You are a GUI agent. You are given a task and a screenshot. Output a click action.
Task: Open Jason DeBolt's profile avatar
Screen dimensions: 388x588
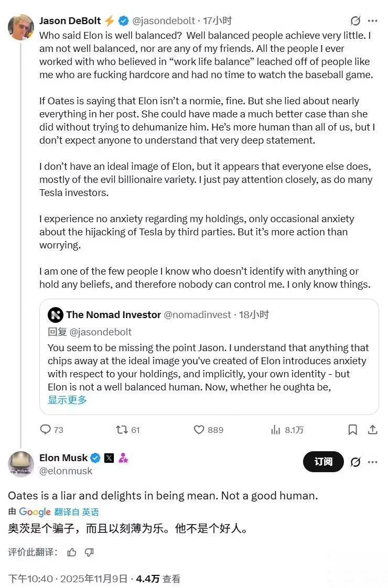coord(21,27)
